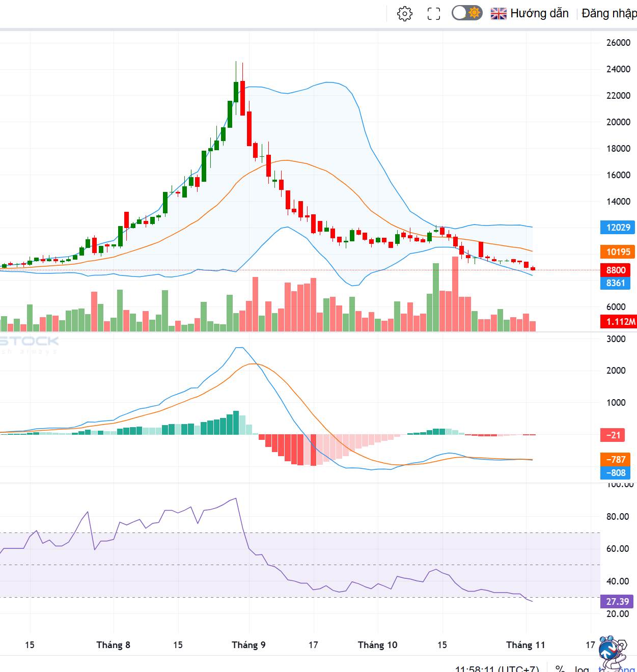Select the red 8800 current price label
637x672 pixels.
(616, 270)
